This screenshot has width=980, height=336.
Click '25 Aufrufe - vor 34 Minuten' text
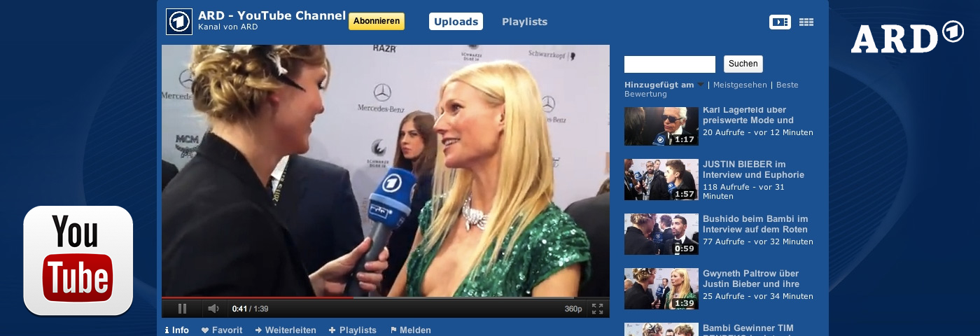758,296
